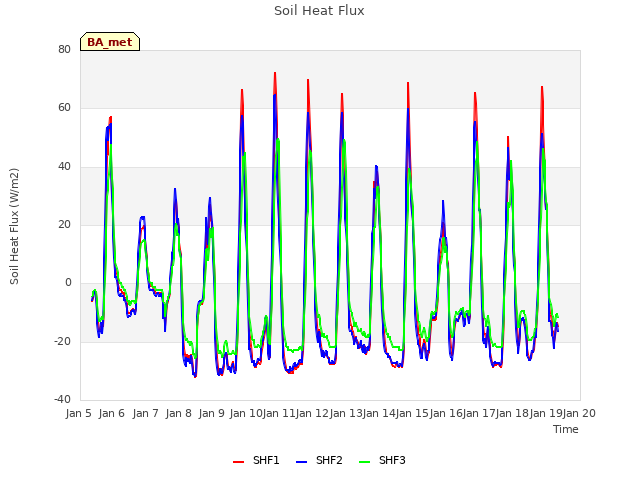Click the Jan 8 tick label

click(178, 413)
